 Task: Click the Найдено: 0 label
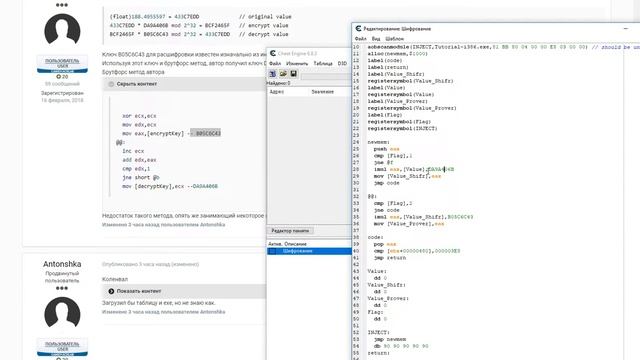click(278, 83)
